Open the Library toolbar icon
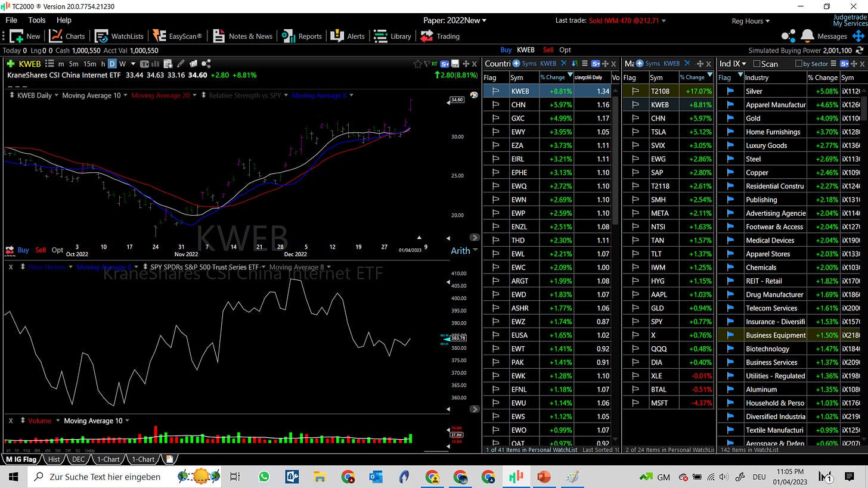 (x=392, y=36)
